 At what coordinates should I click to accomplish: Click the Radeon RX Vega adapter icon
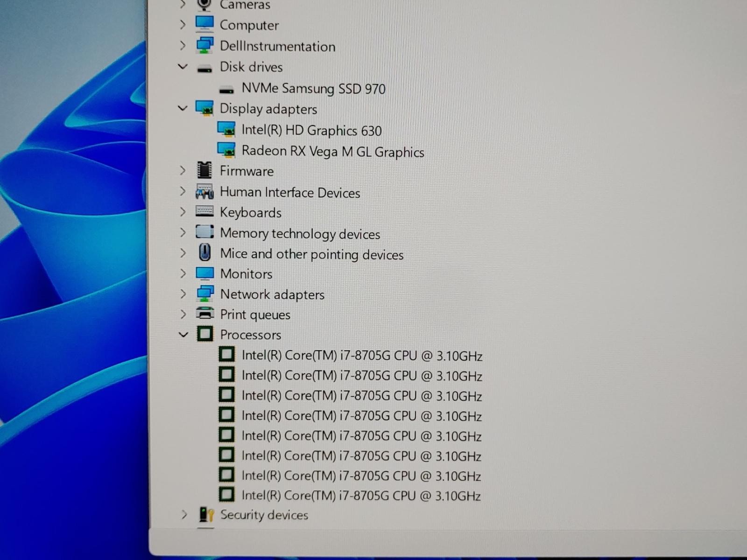[x=226, y=150]
